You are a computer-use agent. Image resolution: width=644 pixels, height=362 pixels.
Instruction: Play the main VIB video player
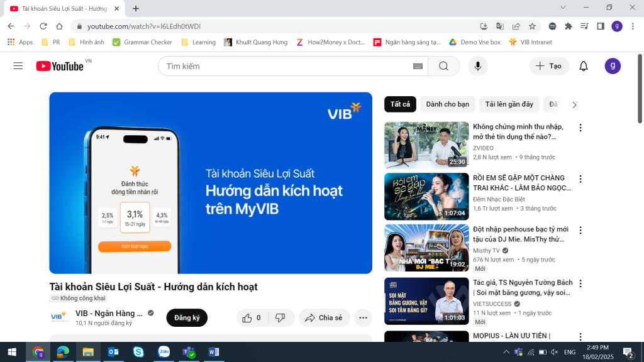coord(211,183)
